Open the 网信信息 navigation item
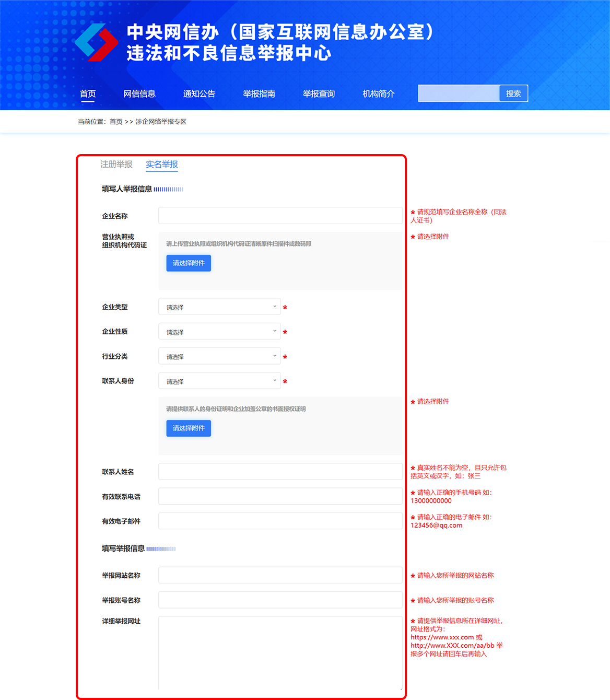Viewport: 610px width, 700px height. [139, 94]
